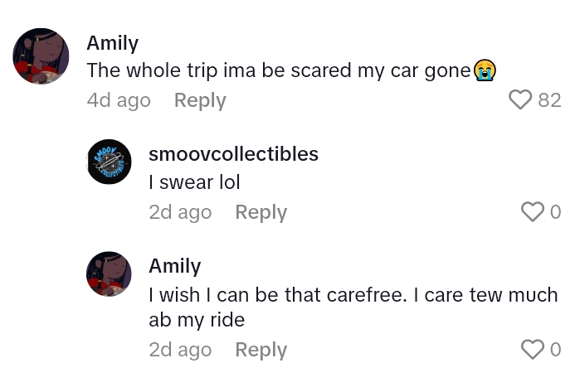Image resolution: width=570 pixels, height=392 pixels.
Task: Reply to Amily's carefree comment
Action: pos(261,350)
